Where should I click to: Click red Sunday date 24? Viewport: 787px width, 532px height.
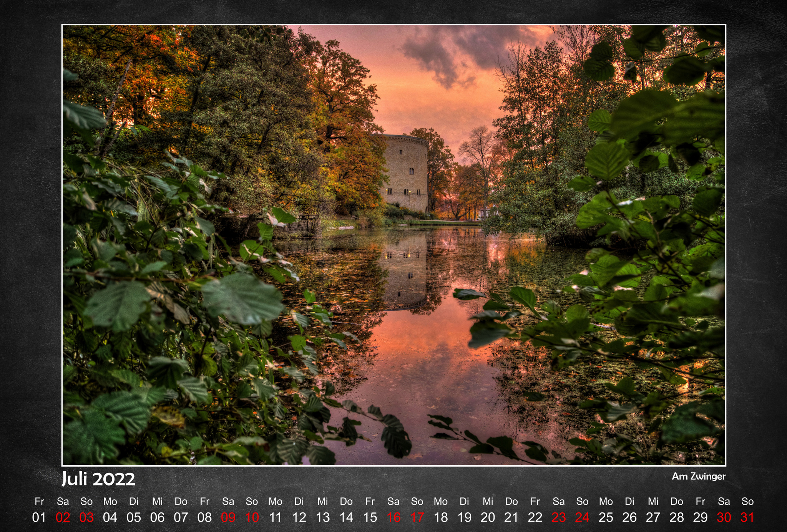coord(582,517)
